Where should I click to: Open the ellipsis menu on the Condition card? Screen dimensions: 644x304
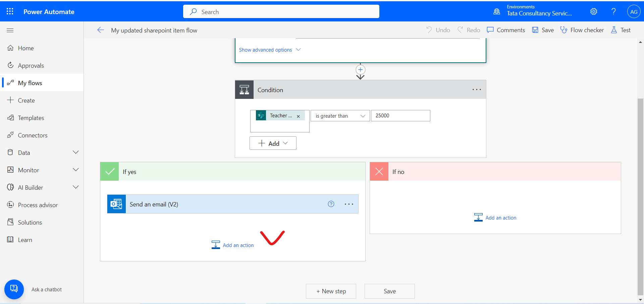pos(477,89)
